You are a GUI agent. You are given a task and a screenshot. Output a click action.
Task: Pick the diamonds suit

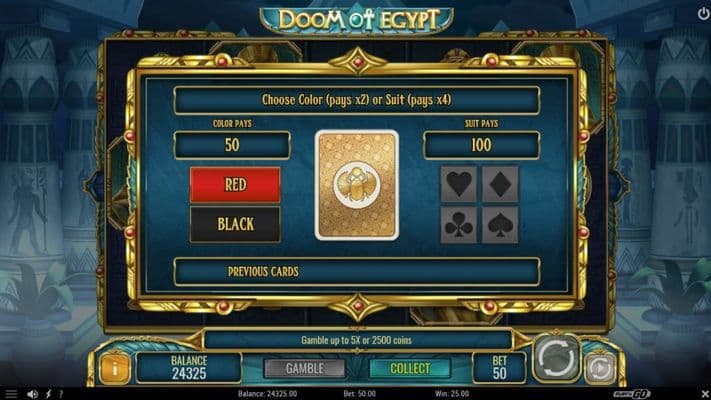(500, 184)
